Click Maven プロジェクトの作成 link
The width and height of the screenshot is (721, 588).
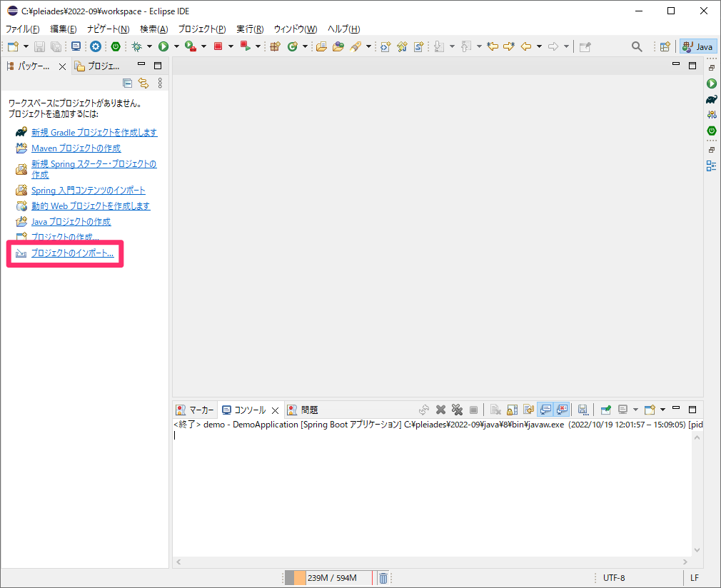tap(76, 148)
